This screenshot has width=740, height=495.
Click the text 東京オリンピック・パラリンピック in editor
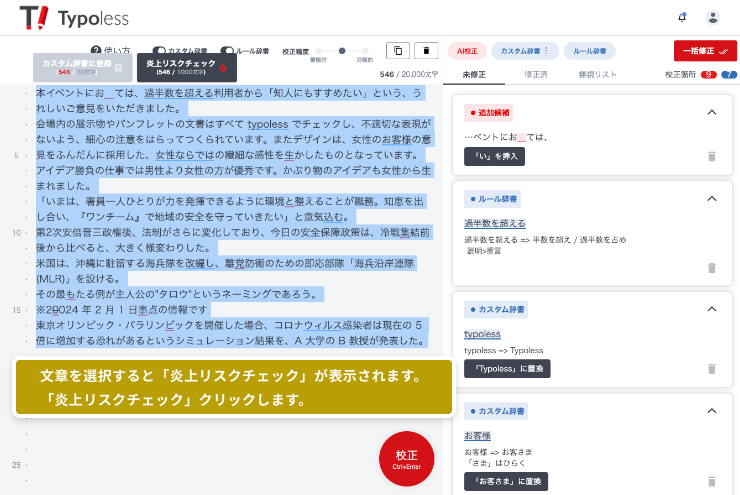115,325
